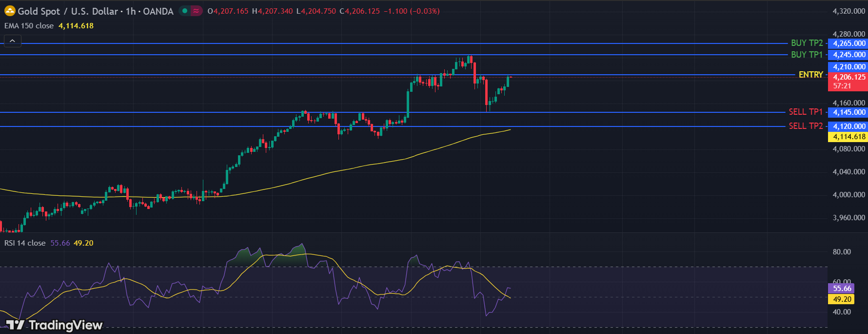Click the ENTRY line label
Viewport: 868px width, 334px height.
click(810, 75)
